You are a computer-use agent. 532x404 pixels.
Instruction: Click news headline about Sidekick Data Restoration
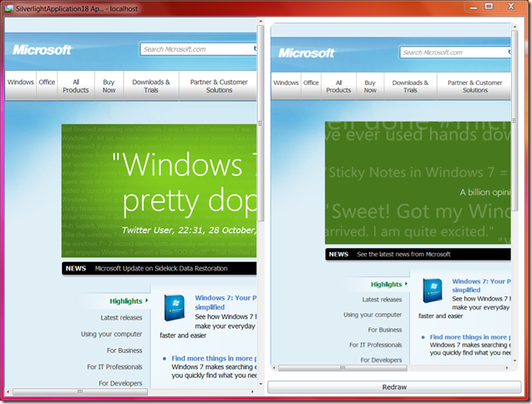(x=161, y=268)
